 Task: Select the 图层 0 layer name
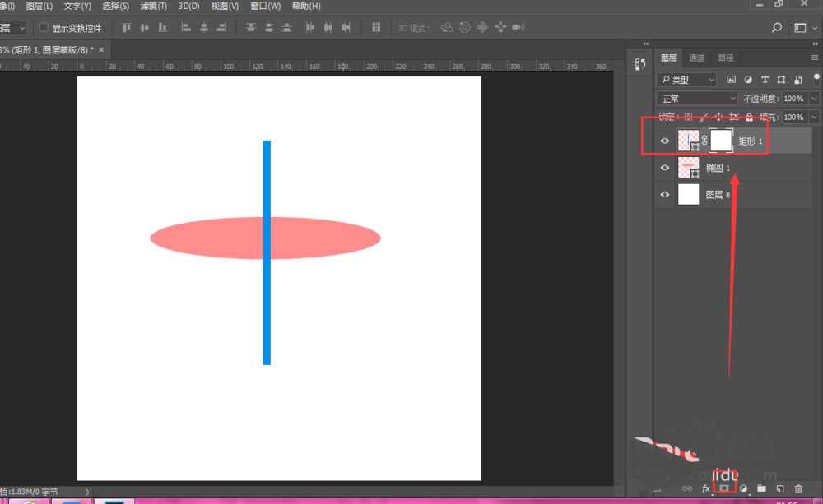[718, 195]
